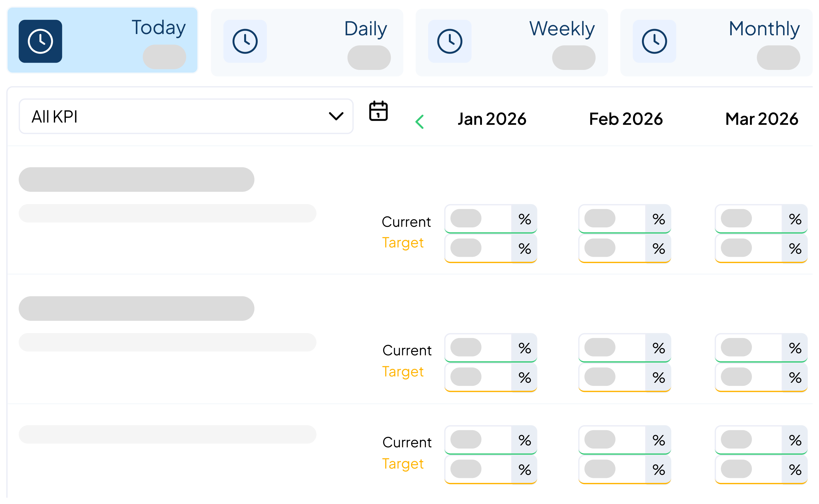Click third row Target field for Mar 2026

point(749,469)
